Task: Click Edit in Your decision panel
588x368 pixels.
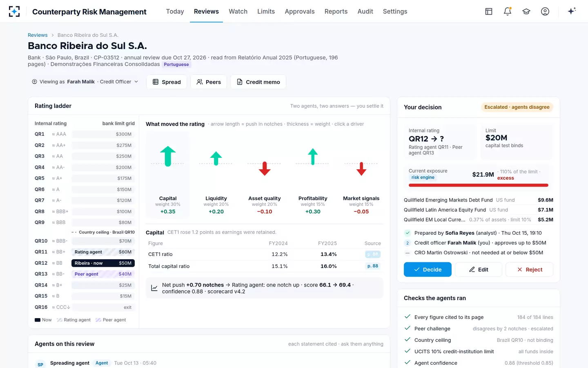Action: pos(479,269)
